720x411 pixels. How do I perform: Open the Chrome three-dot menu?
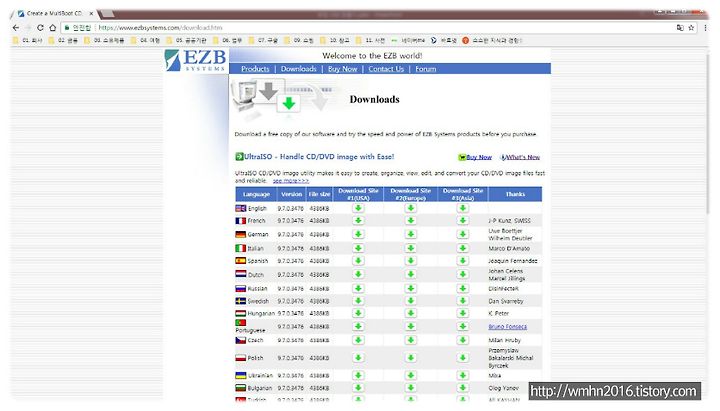click(x=705, y=28)
